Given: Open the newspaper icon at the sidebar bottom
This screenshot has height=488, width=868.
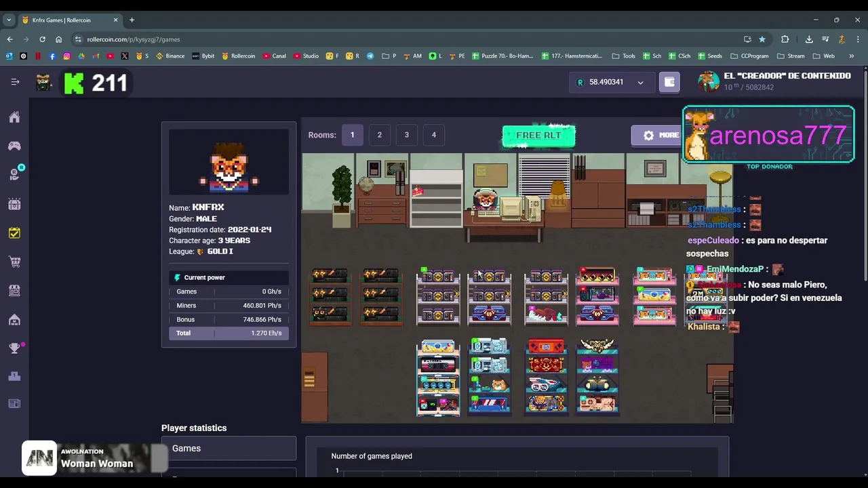Looking at the screenshot, I should [14, 403].
